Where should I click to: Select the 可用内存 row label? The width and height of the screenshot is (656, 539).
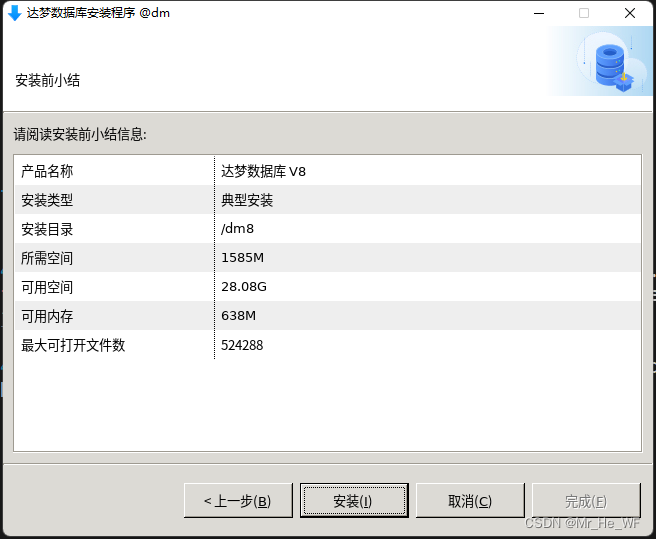click(x=47, y=316)
